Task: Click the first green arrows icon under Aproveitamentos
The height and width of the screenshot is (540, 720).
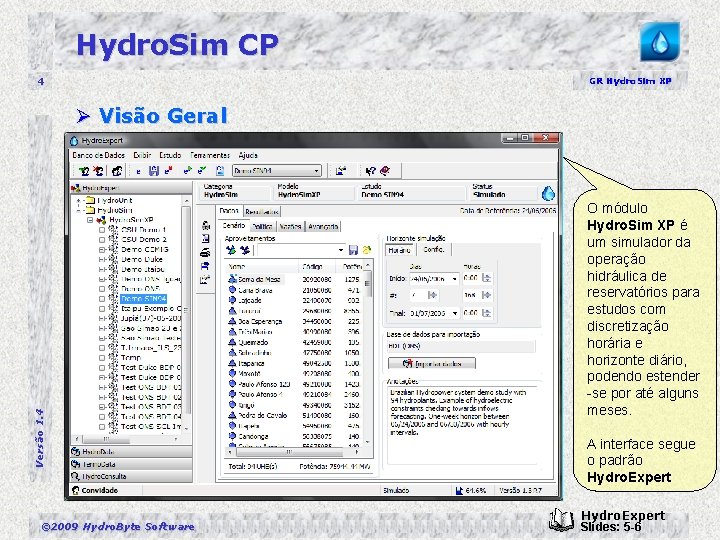Action: [x=231, y=250]
